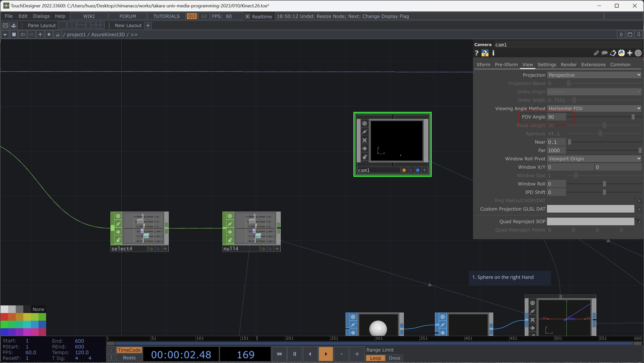Click the lock flag icon on select4 node

pyautogui.click(x=118, y=240)
